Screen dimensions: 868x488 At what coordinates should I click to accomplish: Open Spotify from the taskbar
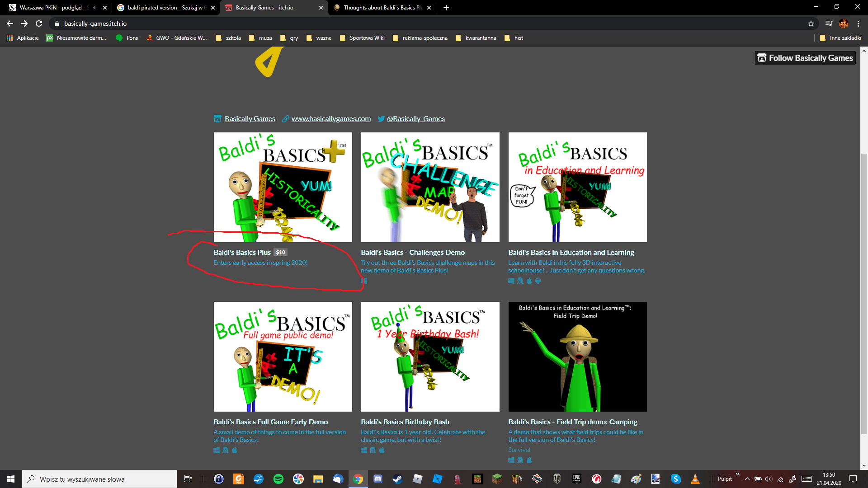(278, 479)
